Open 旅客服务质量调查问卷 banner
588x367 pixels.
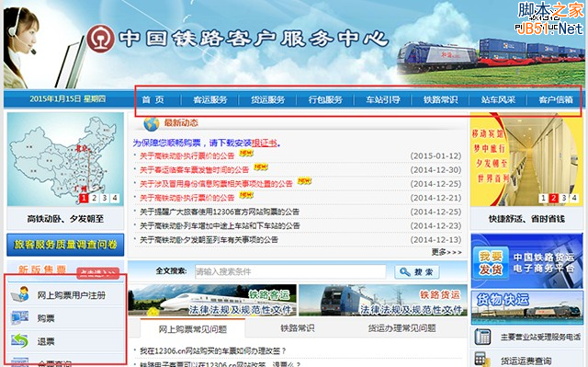[65, 245]
